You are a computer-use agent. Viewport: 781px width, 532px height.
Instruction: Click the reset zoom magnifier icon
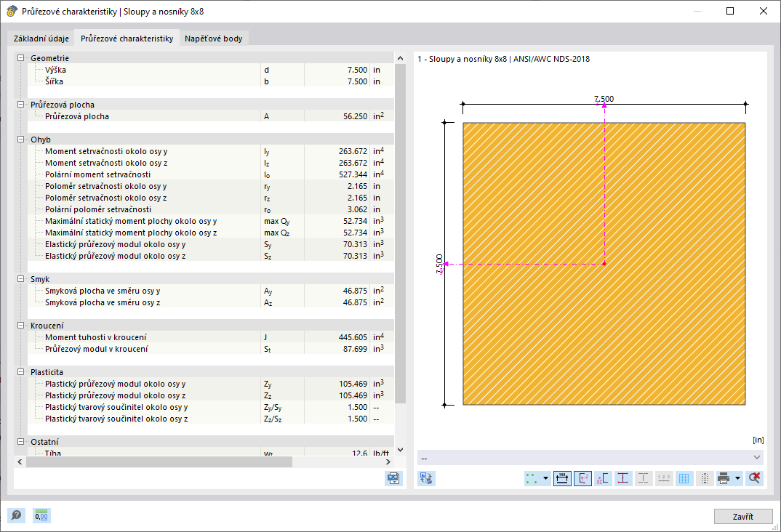click(x=755, y=478)
